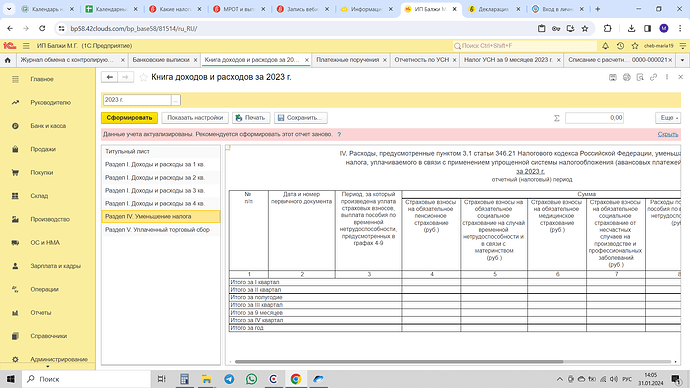Open Покупки section in sidebar

pos(42,172)
